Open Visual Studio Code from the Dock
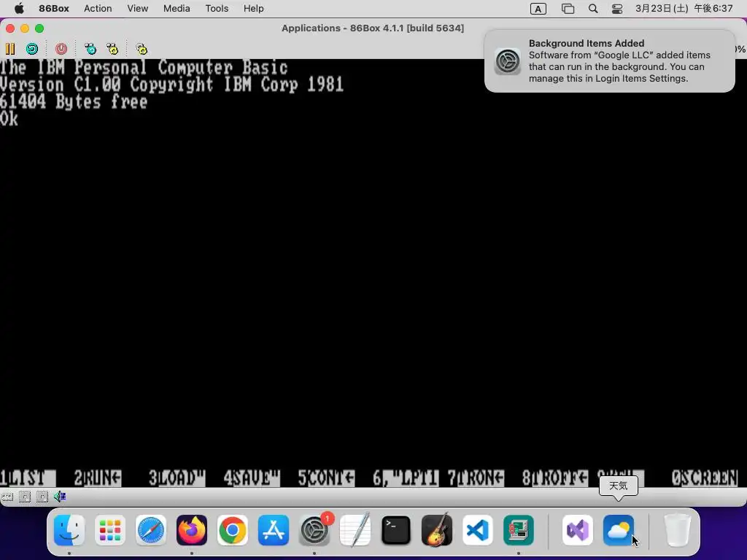747x560 pixels. (x=477, y=530)
